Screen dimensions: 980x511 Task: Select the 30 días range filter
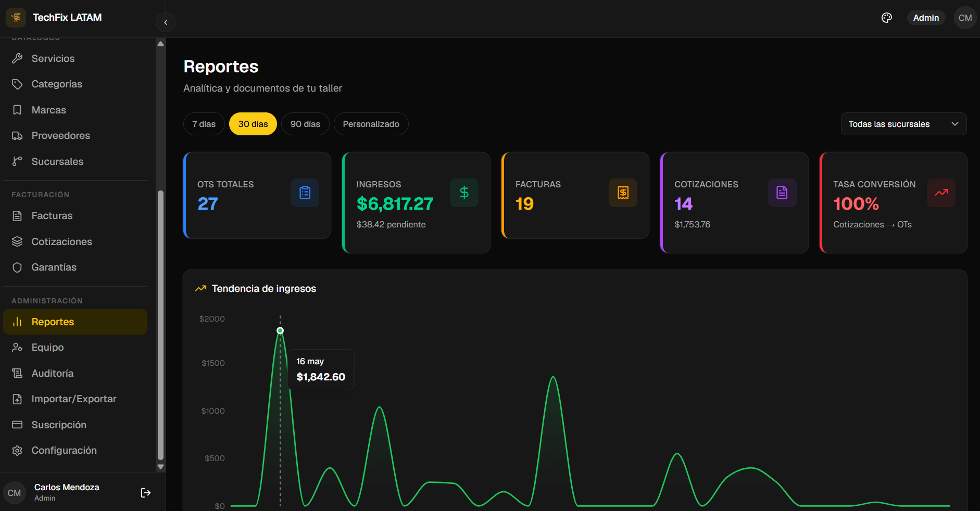click(253, 124)
